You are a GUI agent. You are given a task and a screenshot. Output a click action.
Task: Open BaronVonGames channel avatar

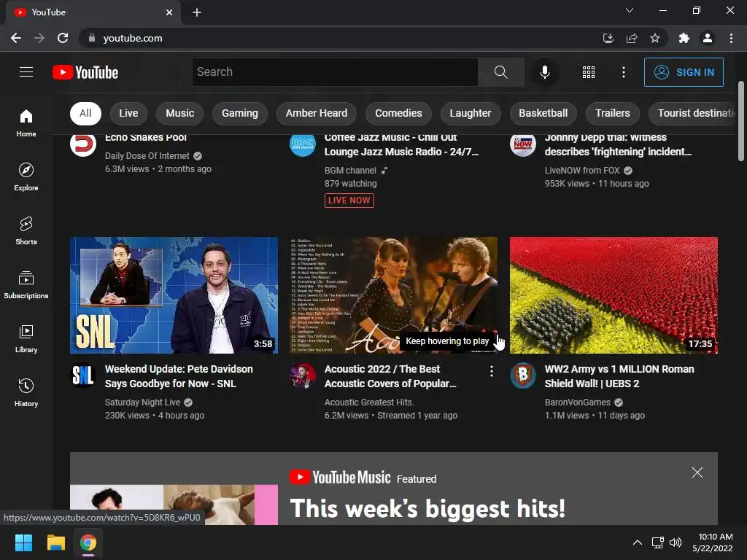click(x=522, y=376)
